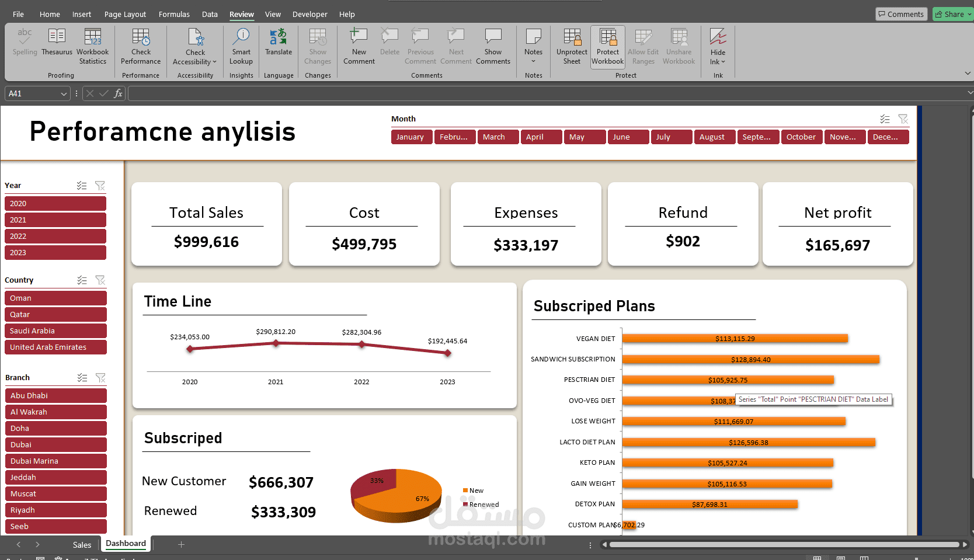Viewport: 974px width, 560px height.
Task: View Workbook Statistics
Action: tap(92, 46)
